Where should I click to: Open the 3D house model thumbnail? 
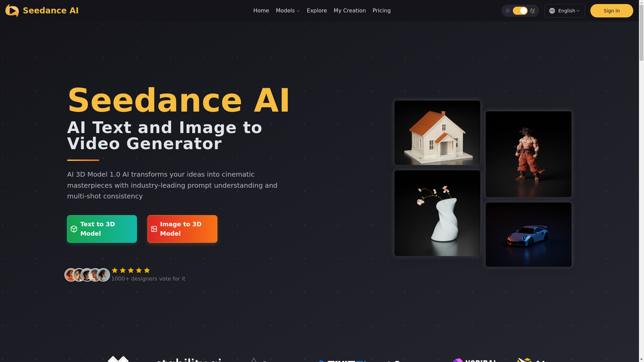[x=437, y=133]
